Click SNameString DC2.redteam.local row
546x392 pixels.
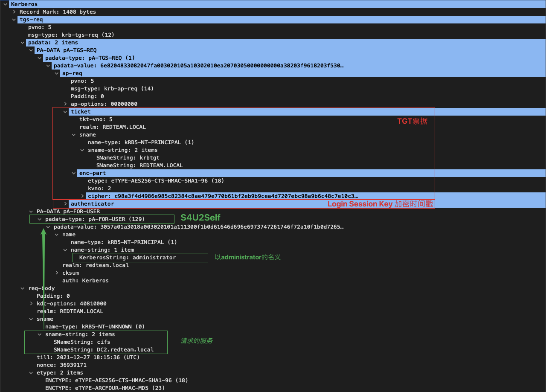[x=103, y=350]
